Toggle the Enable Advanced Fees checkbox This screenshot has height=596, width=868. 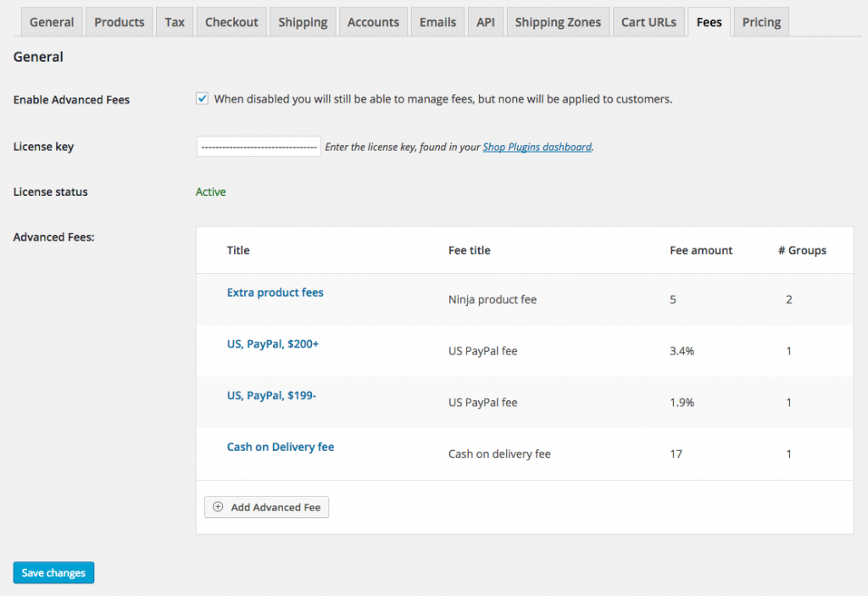coord(202,97)
